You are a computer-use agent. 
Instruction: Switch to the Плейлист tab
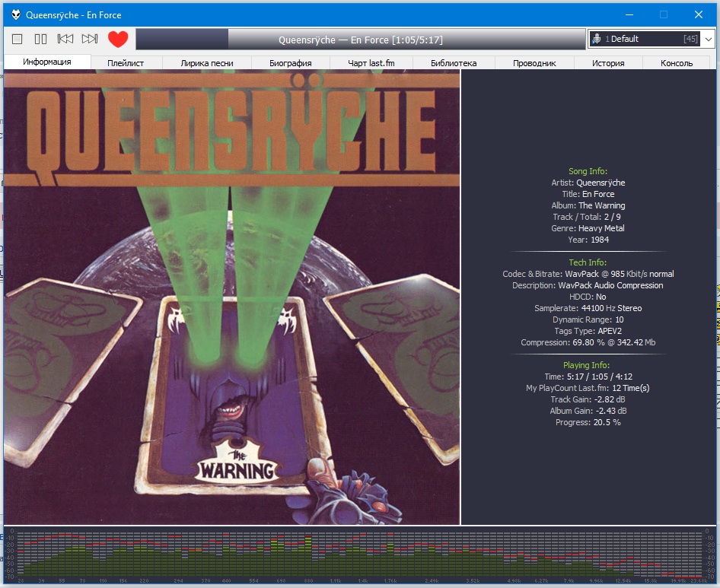pos(126,63)
